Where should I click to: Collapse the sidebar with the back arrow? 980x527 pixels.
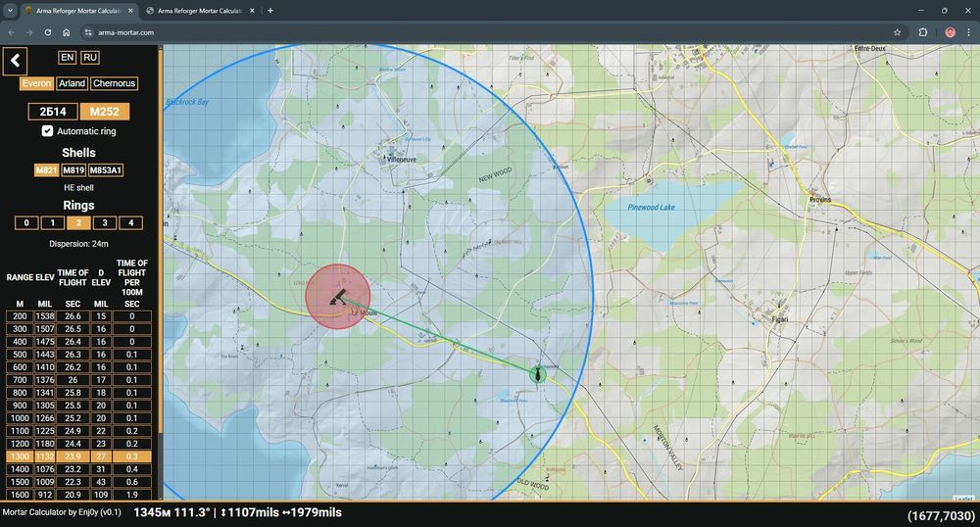pos(15,61)
